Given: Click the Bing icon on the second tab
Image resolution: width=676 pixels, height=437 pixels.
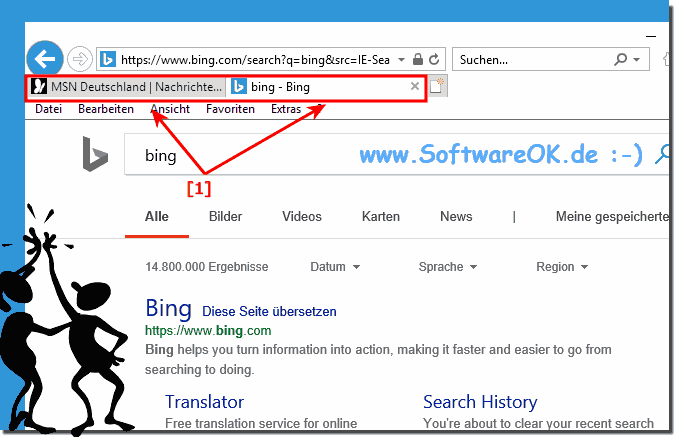Looking at the screenshot, I should pos(239,86).
